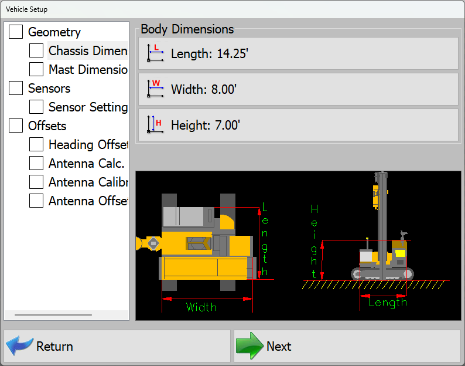Open Antenna Calc. in the tree

pos(86,163)
